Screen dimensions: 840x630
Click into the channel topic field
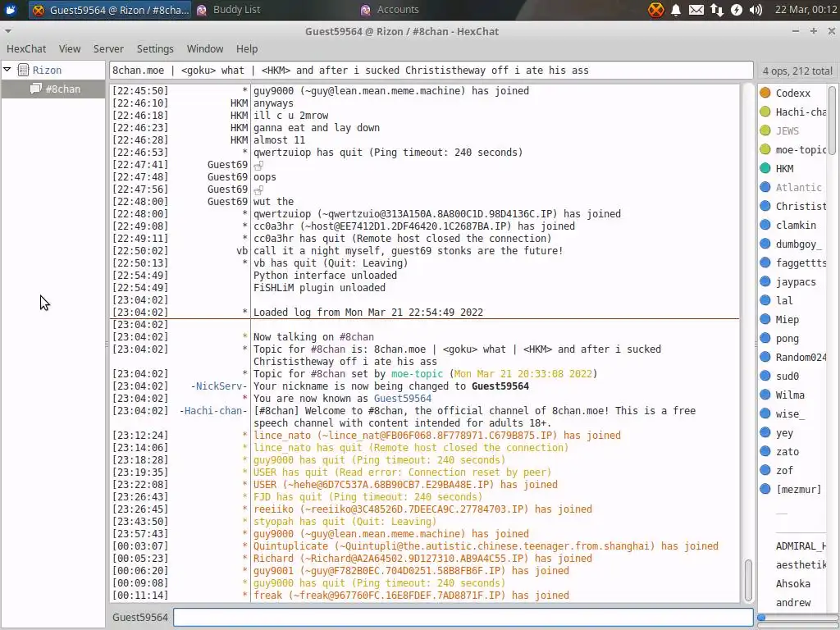pyautogui.click(x=431, y=71)
